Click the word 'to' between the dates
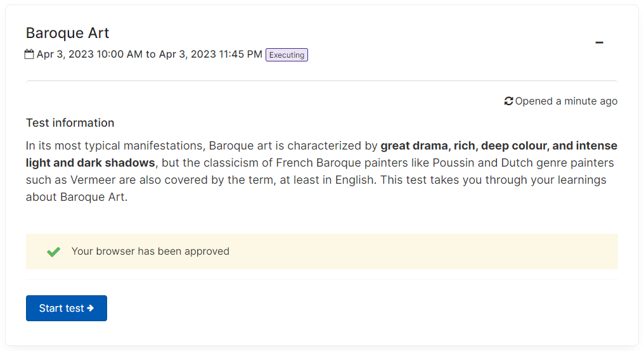The image size is (644, 351). [x=151, y=54]
